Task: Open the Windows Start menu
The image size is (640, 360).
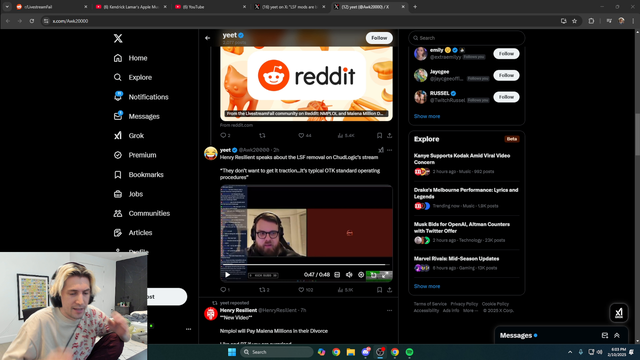Action: (232, 352)
